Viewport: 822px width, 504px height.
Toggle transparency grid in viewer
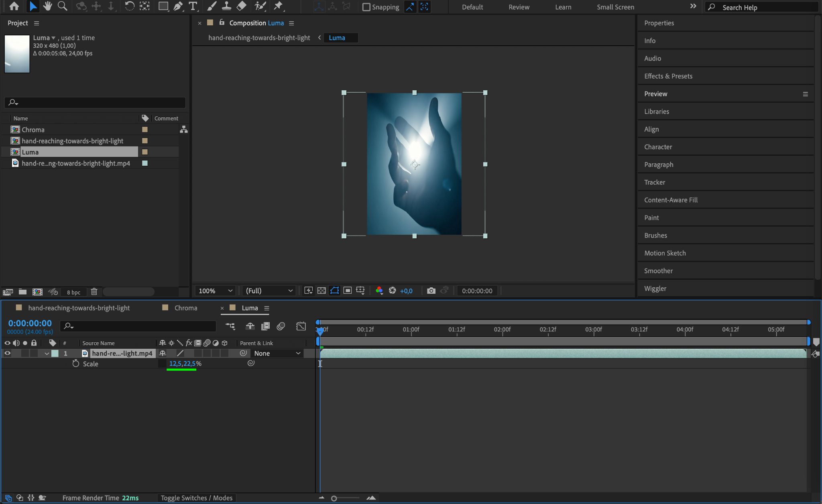pyautogui.click(x=321, y=291)
